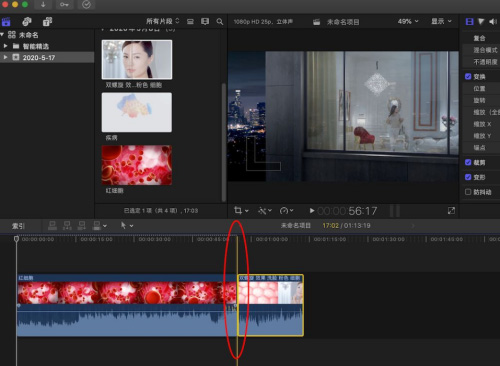
Task: Enter viewer fullscreen with the arrows icon
Action: coord(451,211)
